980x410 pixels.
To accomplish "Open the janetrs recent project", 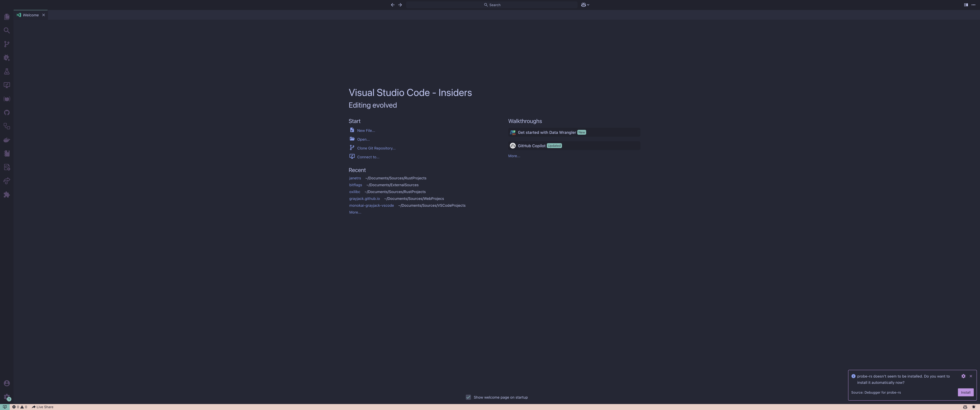I will tap(355, 178).
